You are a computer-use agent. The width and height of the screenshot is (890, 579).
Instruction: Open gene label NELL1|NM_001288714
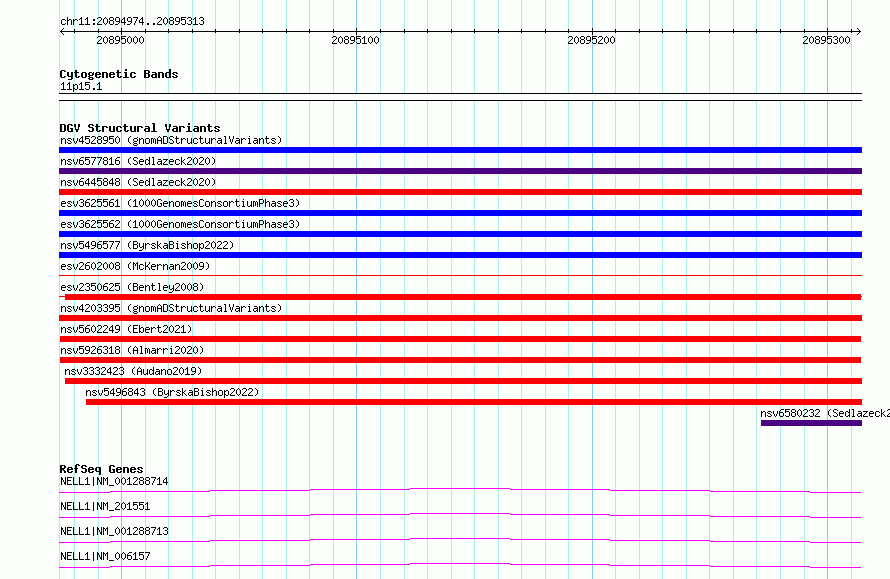(x=114, y=481)
